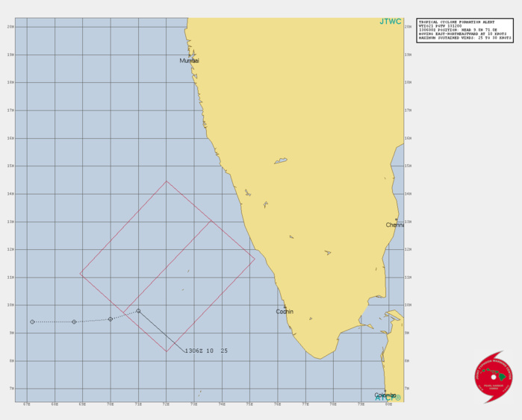Click the track point marker near 70E
Viewport: 522px width, 420px height.
(111, 319)
